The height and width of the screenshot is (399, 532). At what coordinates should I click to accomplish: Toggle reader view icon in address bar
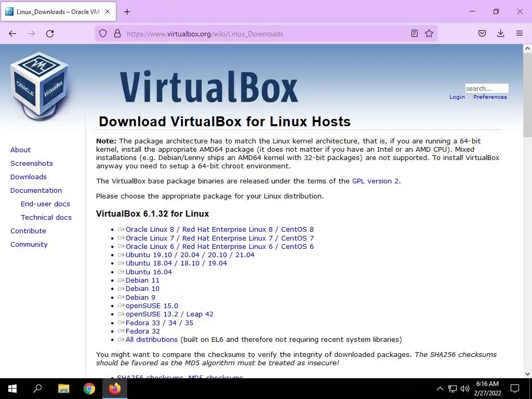click(x=414, y=33)
